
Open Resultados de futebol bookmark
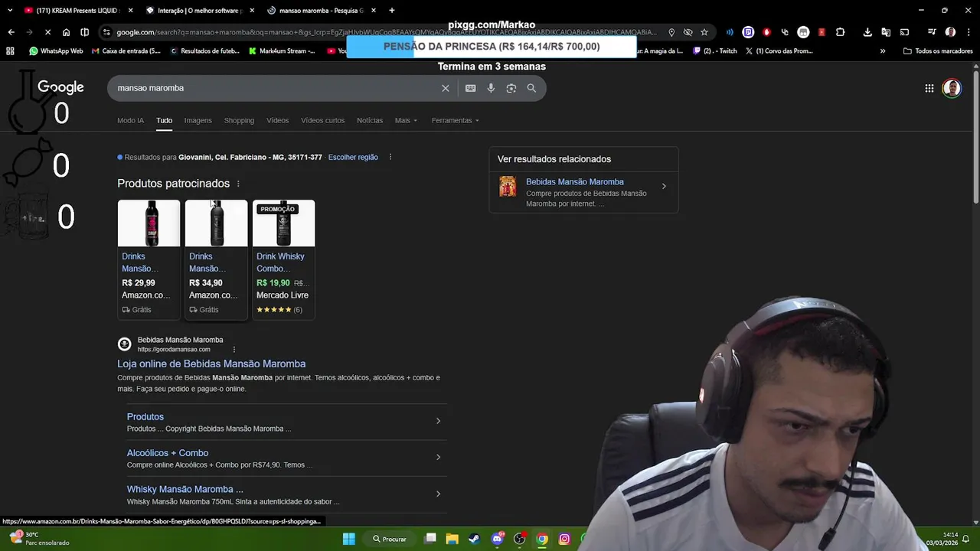click(204, 51)
